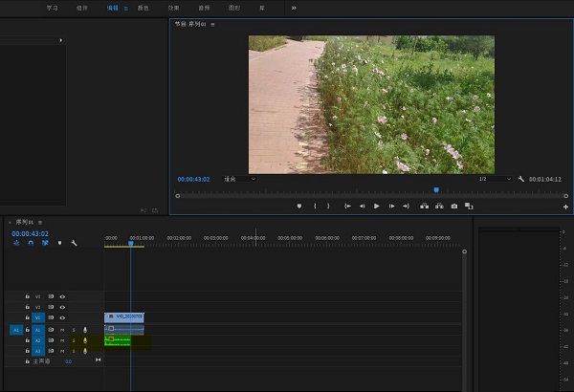Open timeline display settings wrench icon
Screen dimensions: 574x392
[x=74, y=243]
